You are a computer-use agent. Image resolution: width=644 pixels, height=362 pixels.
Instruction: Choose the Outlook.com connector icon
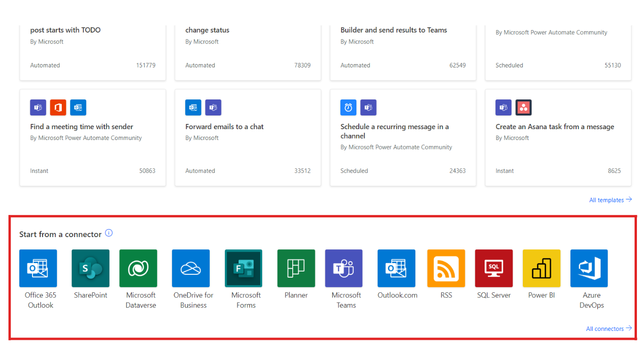point(396,268)
